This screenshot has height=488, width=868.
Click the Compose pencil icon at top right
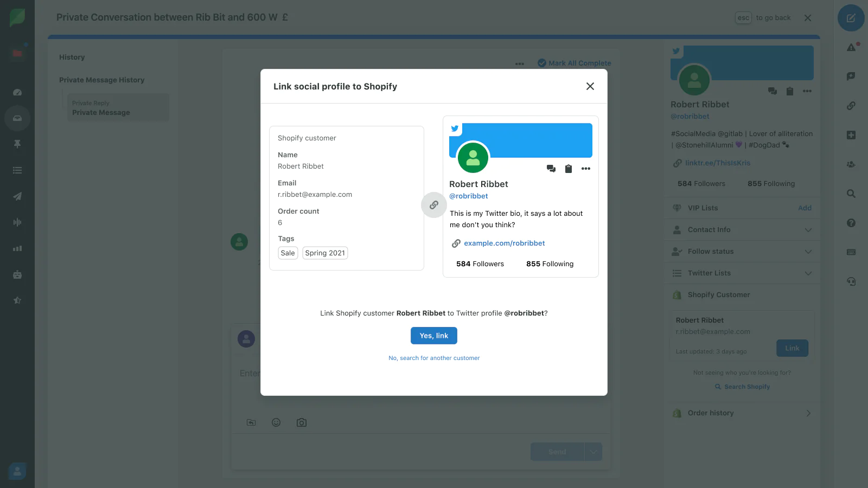tap(851, 18)
